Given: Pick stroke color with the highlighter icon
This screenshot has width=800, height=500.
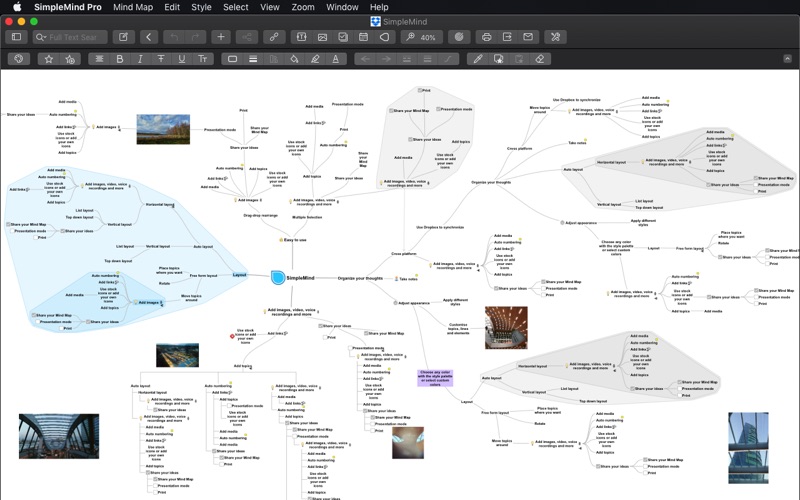Looking at the screenshot, I should coord(315,59).
